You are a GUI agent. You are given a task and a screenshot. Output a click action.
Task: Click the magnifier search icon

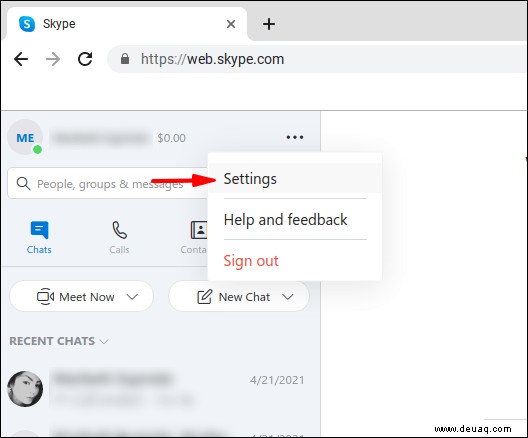pyautogui.click(x=23, y=183)
